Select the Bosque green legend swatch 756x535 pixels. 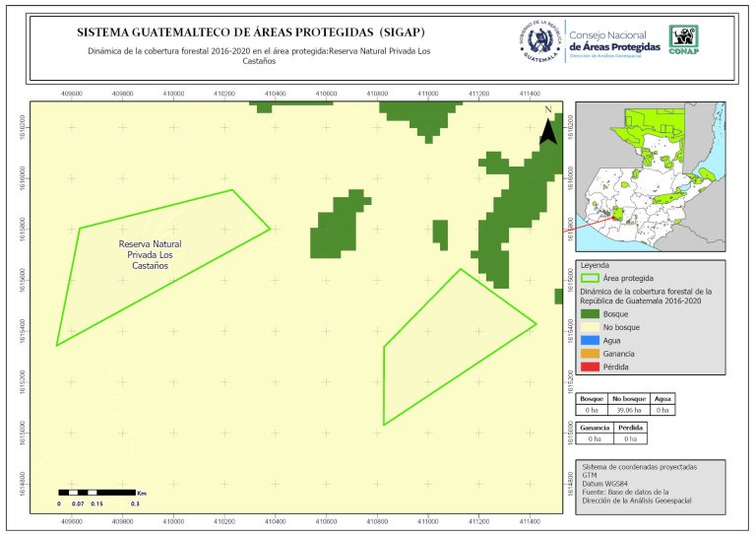(x=590, y=312)
